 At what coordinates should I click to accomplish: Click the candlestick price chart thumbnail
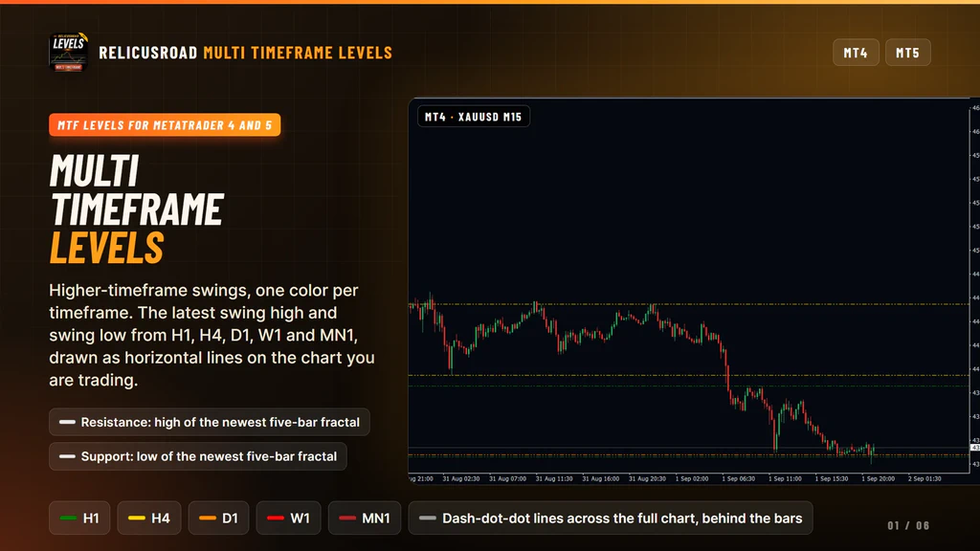pyautogui.click(x=694, y=291)
